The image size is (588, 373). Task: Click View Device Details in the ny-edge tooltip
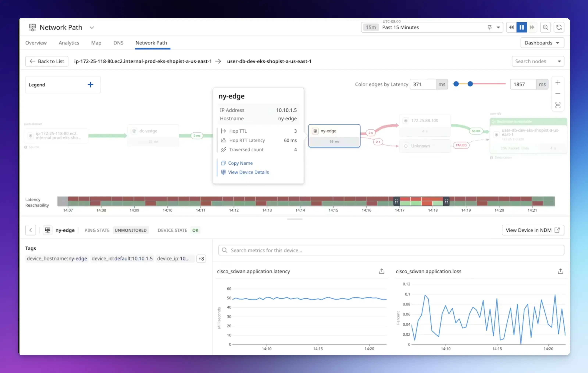(x=248, y=172)
